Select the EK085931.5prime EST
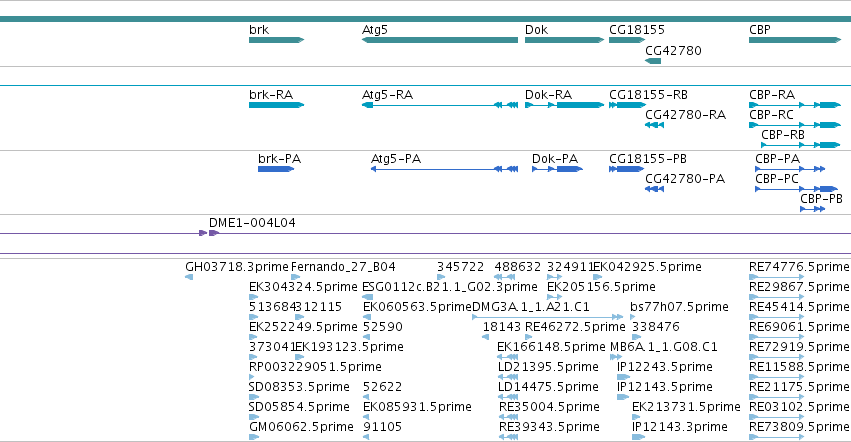Screen dimensions: 851x442 pyautogui.click(x=366, y=418)
